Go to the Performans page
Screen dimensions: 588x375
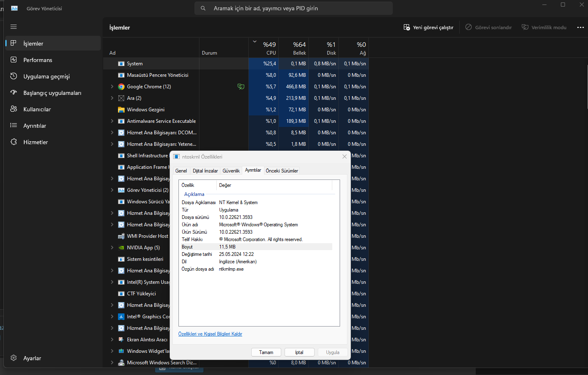[53, 60]
